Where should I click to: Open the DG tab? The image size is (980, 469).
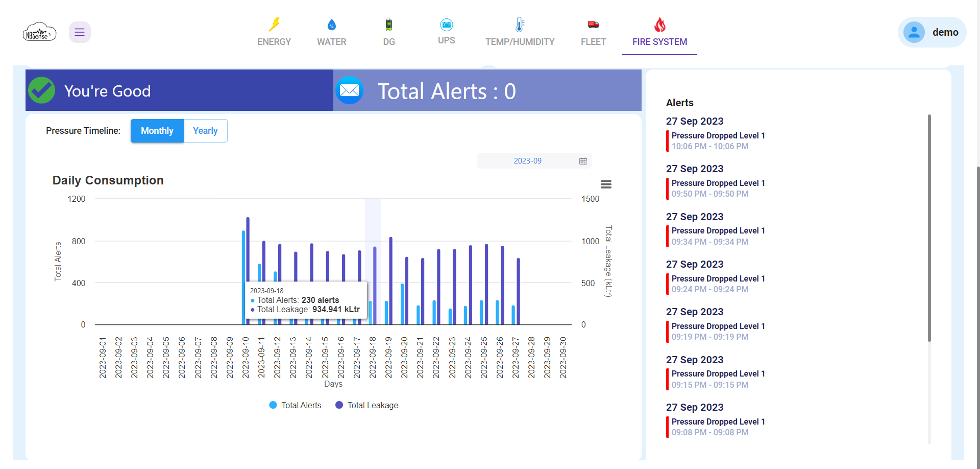pos(389,42)
